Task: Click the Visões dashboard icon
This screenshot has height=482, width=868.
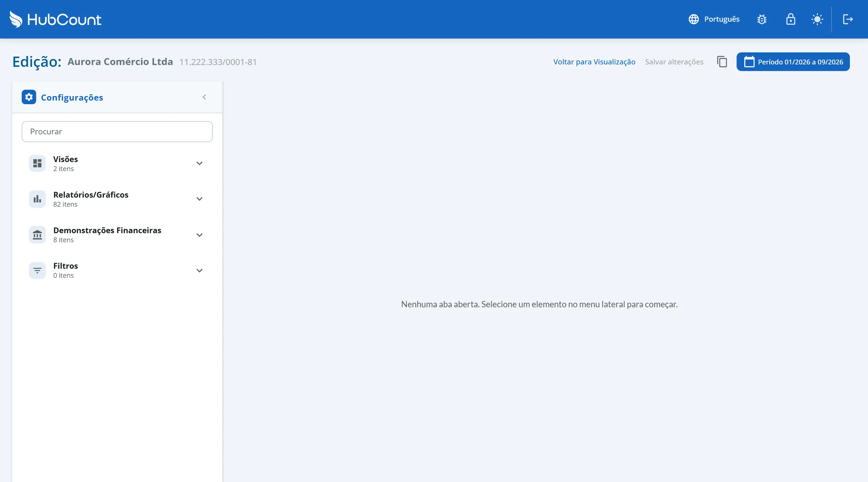Action: click(x=37, y=163)
